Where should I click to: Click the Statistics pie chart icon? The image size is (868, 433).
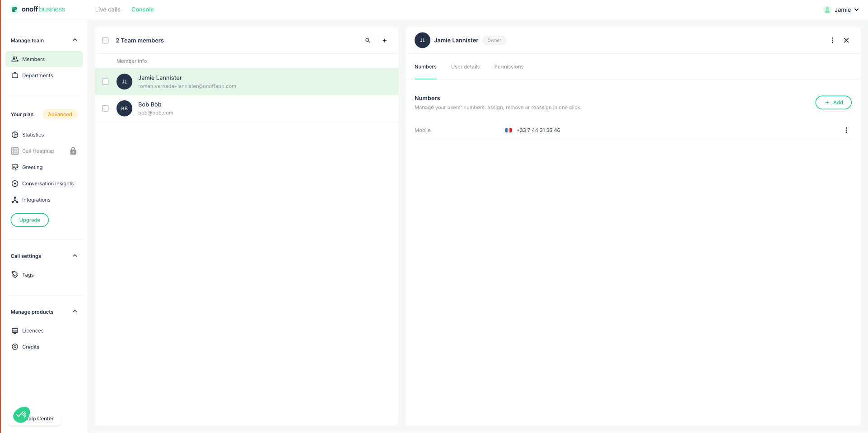[15, 135]
